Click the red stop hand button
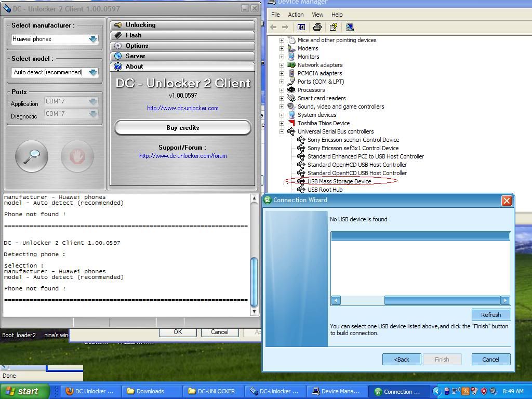Viewport: 532px width, 399px height. [77, 156]
